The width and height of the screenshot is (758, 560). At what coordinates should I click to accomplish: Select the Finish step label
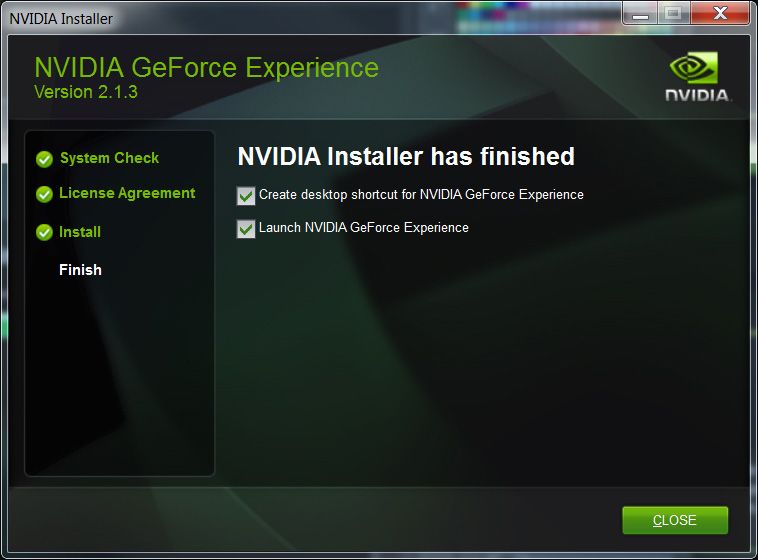pyautogui.click(x=80, y=270)
